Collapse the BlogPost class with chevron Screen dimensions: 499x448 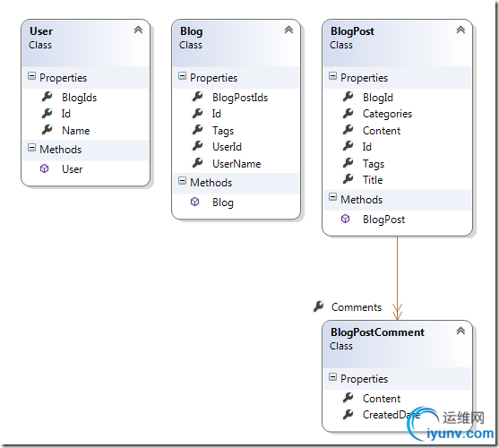[x=460, y=30]
